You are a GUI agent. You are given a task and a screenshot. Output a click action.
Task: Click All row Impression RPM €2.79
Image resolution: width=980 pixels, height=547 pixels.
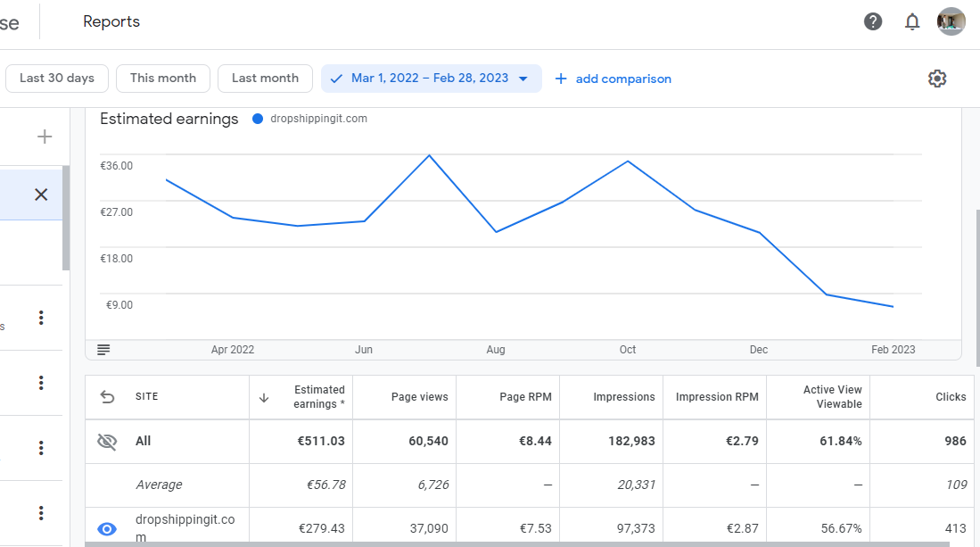pyautogui.click(x=742, y=441)
